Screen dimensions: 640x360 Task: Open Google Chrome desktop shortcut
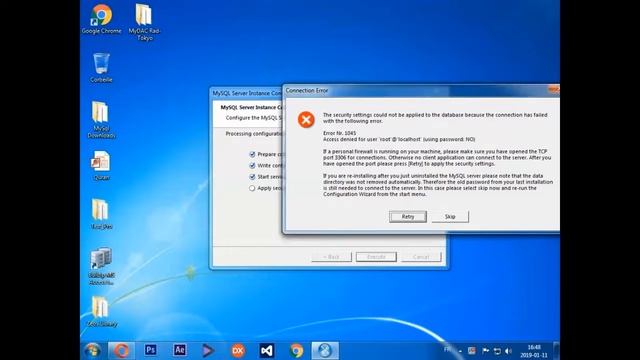[x=101, y=19]
